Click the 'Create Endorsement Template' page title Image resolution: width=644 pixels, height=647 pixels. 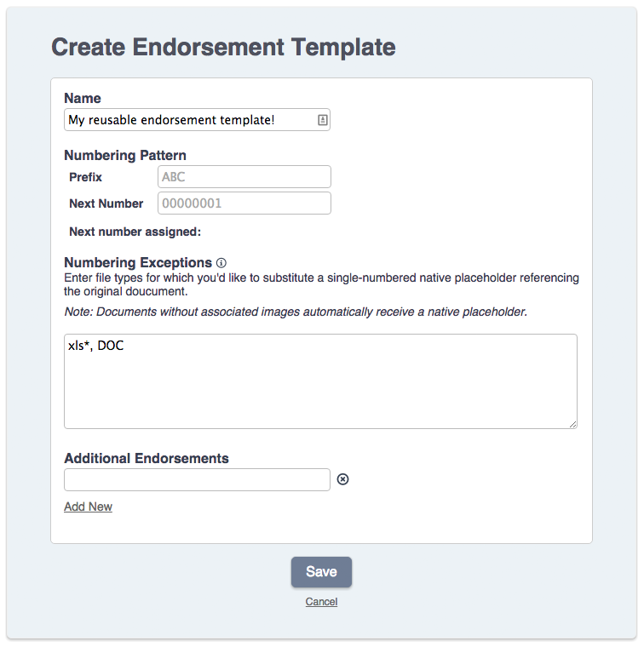coord(223,47)
